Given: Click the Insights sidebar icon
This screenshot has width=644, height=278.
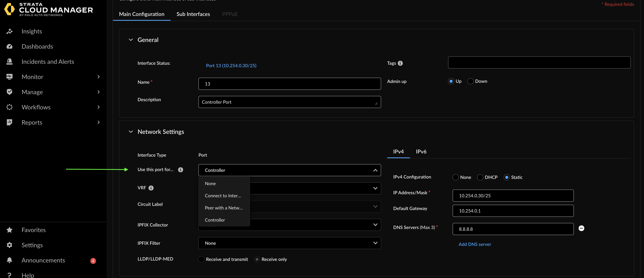Looking at the screenshot, I should [x=9, y=31].
